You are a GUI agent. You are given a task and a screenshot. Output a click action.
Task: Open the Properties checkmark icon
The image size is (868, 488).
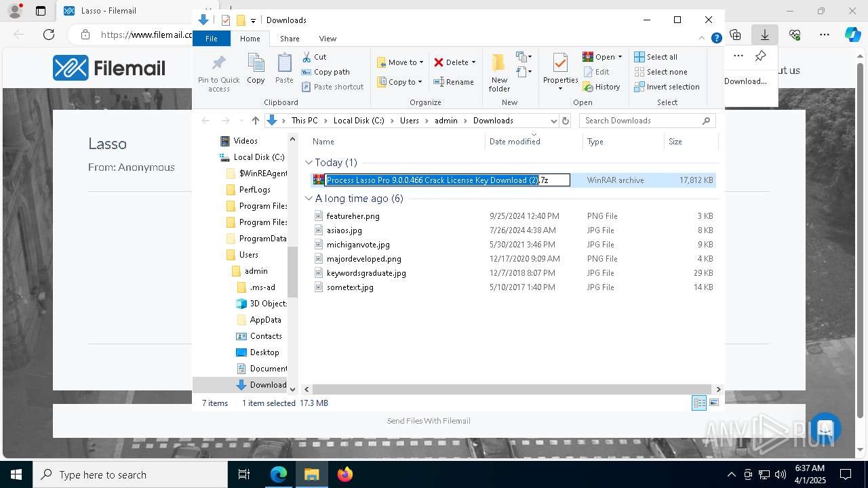point(560,64)
